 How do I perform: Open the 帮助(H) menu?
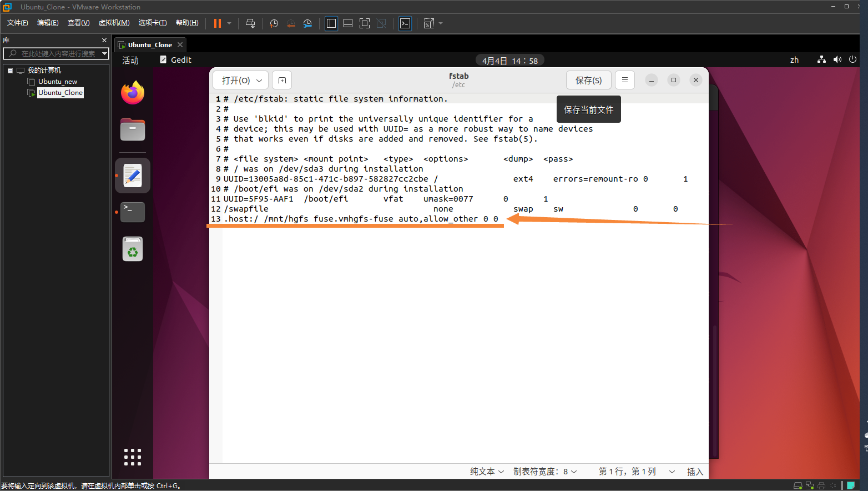point(187,23)
